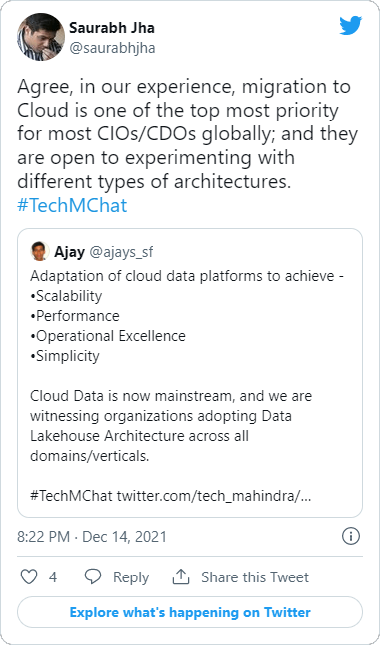This screenshot has height=645, width=380.
Task: Open Saurabh Jha's profile picture
Action: pyautogui.click(x=41, y=37)
